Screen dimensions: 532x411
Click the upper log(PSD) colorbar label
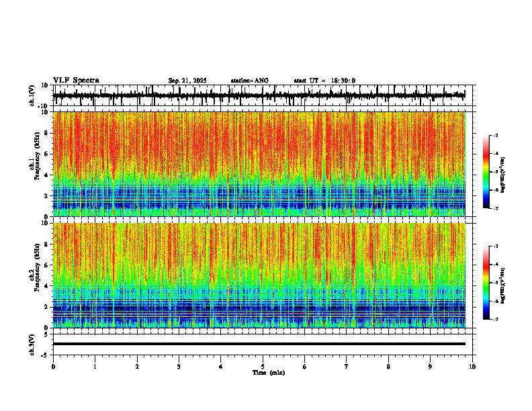coord(503,175)
